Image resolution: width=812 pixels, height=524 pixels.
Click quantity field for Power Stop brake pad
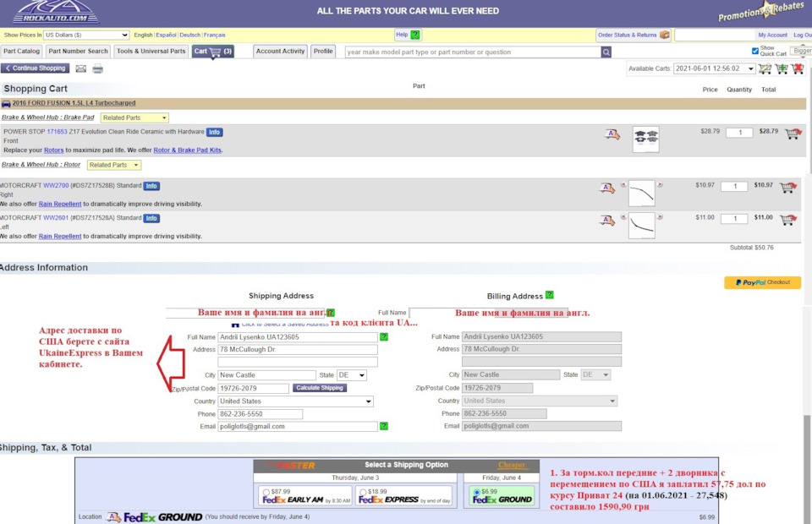pyautogui.click(x=739, y=133)
